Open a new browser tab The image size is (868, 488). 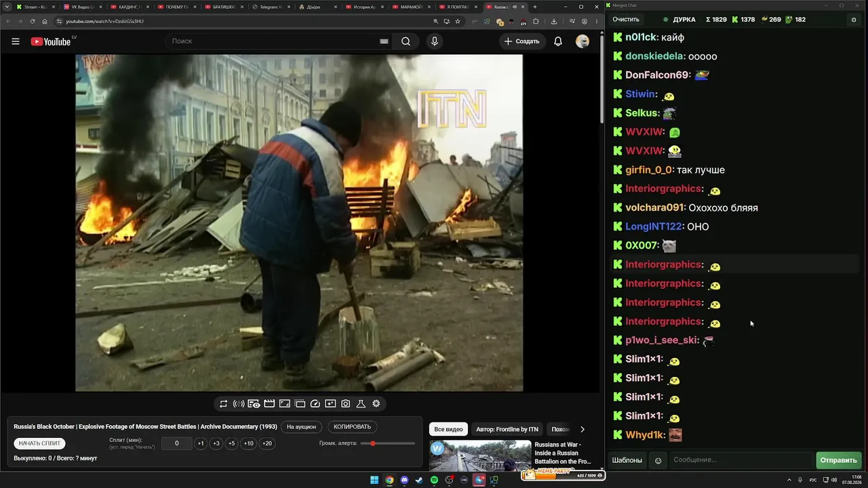535,7
